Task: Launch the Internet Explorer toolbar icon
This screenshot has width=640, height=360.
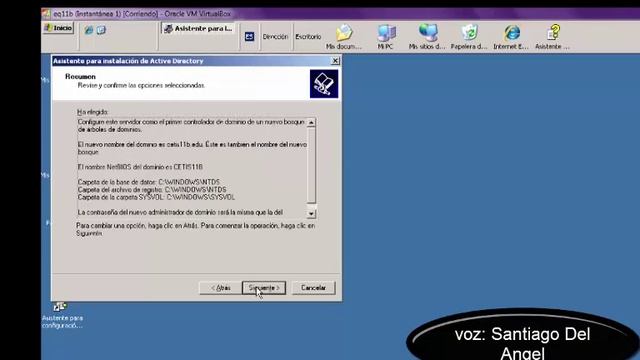Action: tap(511, 37)
